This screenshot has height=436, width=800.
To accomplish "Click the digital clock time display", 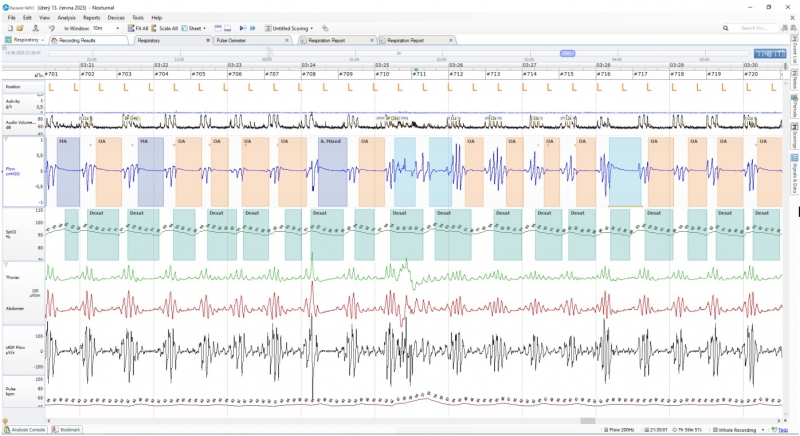I will 770,54.
